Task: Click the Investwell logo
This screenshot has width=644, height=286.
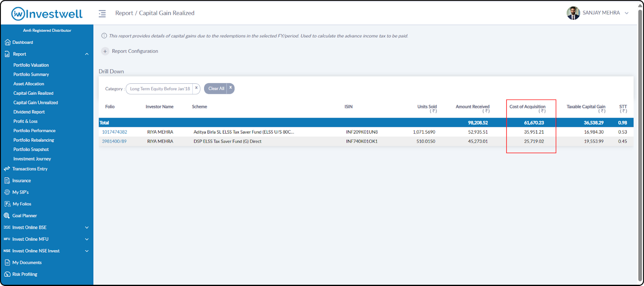Action: coord(47,14)
